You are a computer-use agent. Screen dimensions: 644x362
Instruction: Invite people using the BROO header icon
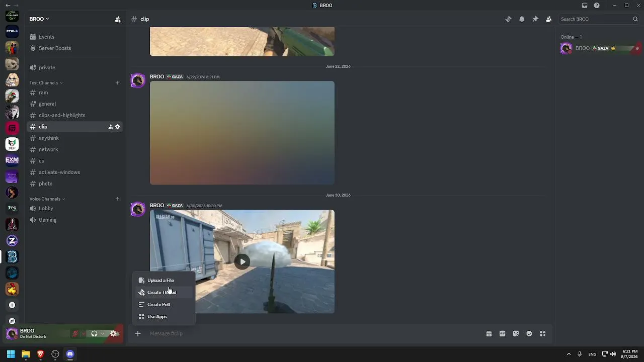[x=118, y=19]
